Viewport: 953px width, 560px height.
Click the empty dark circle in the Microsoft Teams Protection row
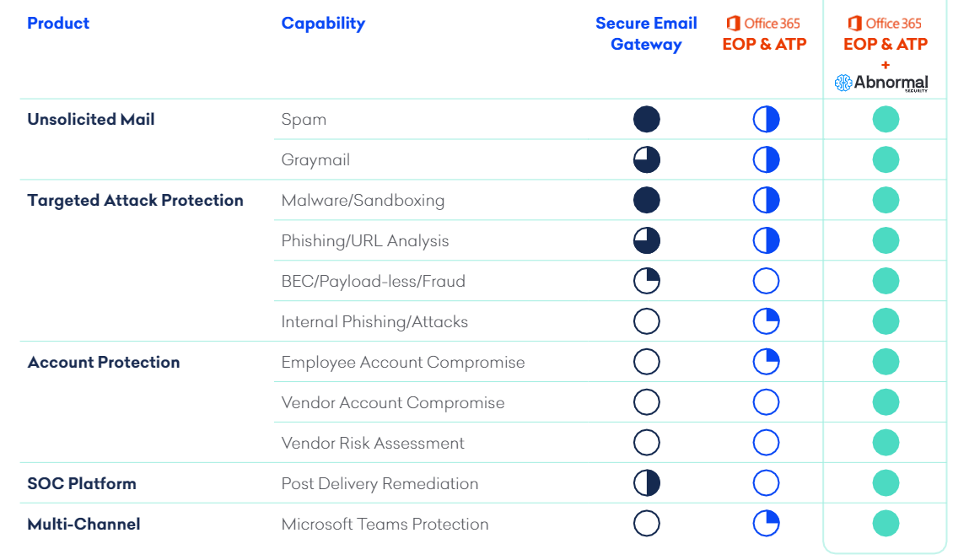(x=646, y=524)
